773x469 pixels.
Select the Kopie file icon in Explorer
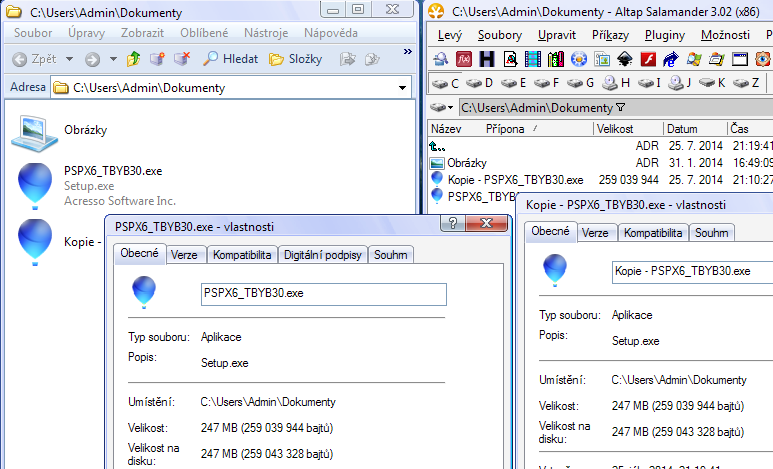click(x=35, y=242)
